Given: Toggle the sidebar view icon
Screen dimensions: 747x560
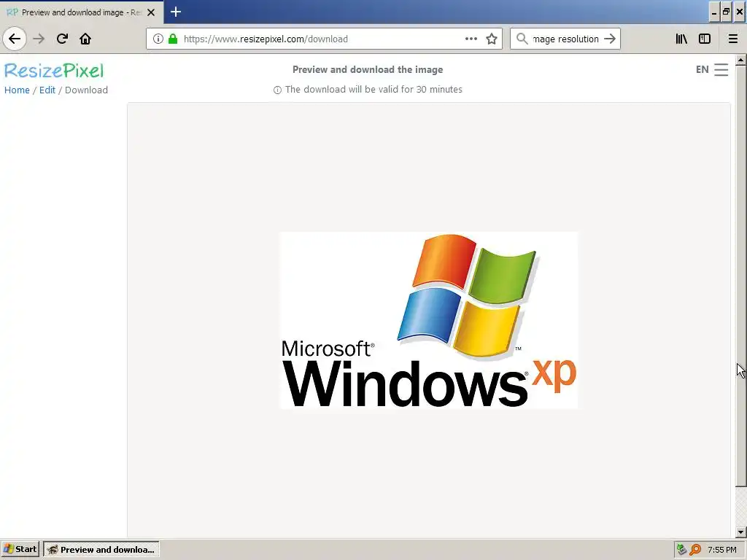Looking at the screenshot, I should (705, 39).
